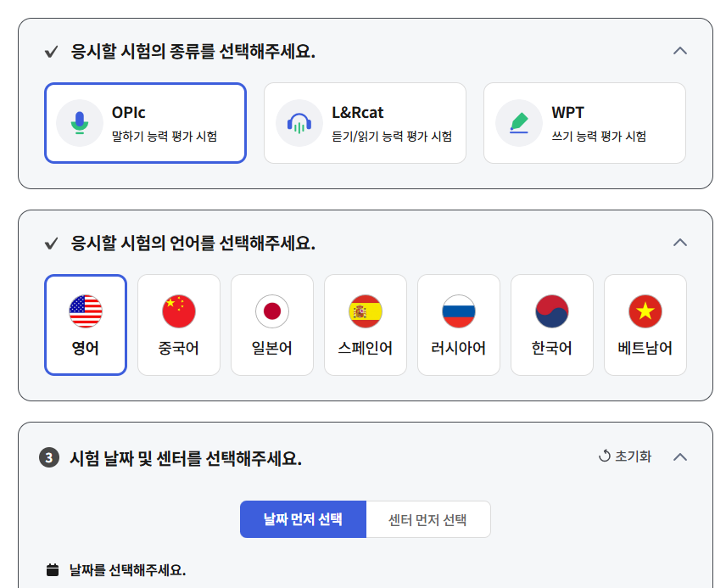Click the 듣기/읽기 능력 평가 시험 description
The height and width of the screenshot is (588, 726).
392,137
